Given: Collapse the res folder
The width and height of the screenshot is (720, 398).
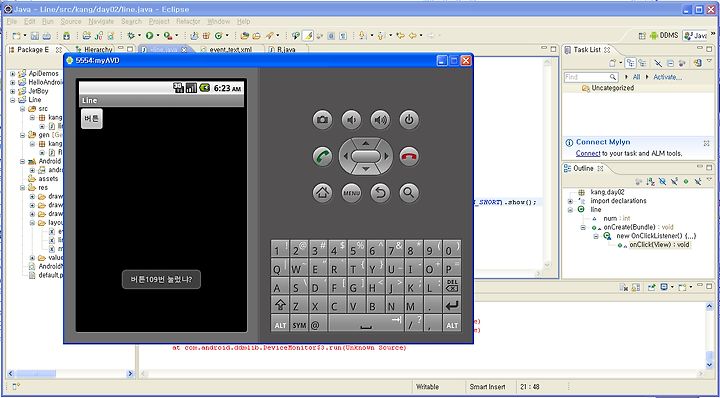Looking at the screenshot, I should pos(22,188).
